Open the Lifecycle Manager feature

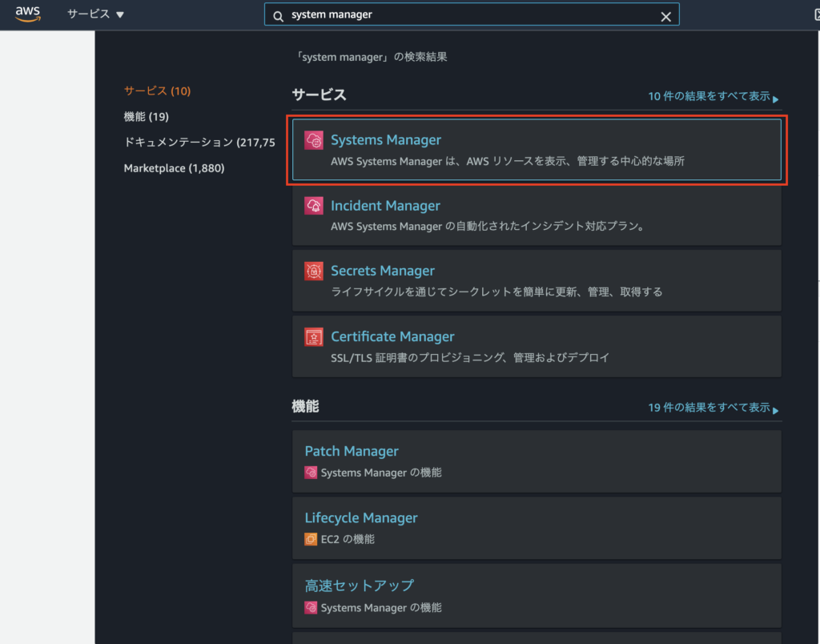tap(361, 518)
